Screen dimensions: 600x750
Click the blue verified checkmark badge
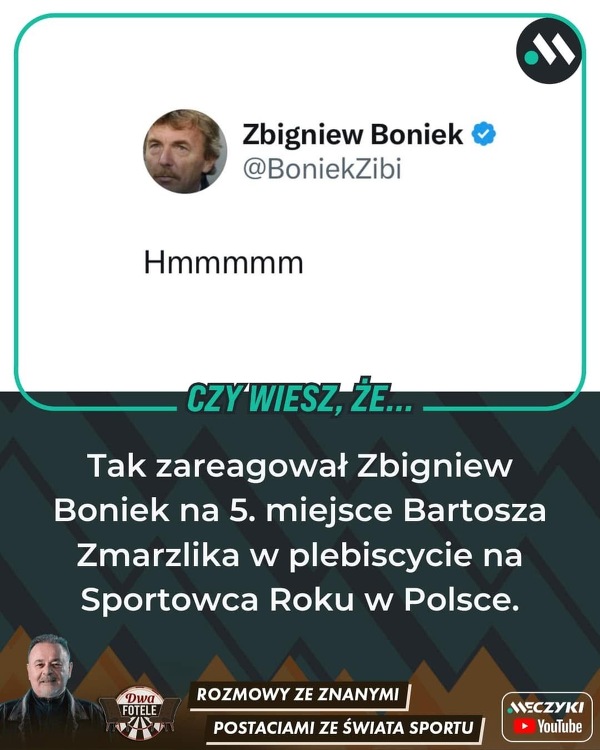coord(484,134)
